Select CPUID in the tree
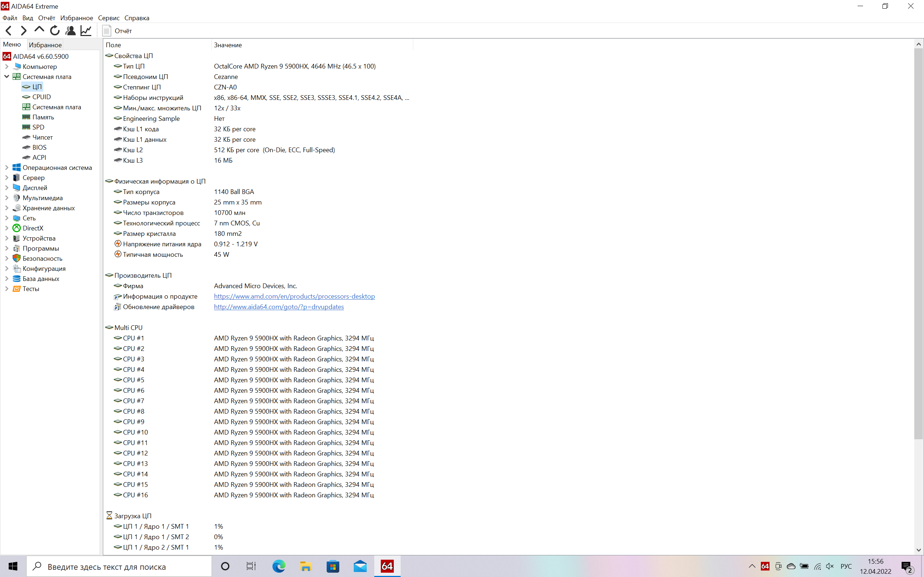Viewport: 924px width, 577px height. point(41,97)
